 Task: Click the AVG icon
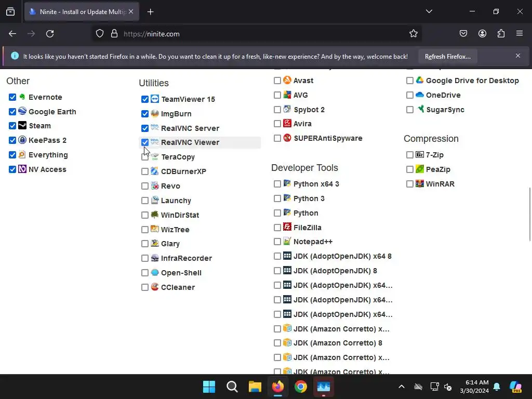287,95
